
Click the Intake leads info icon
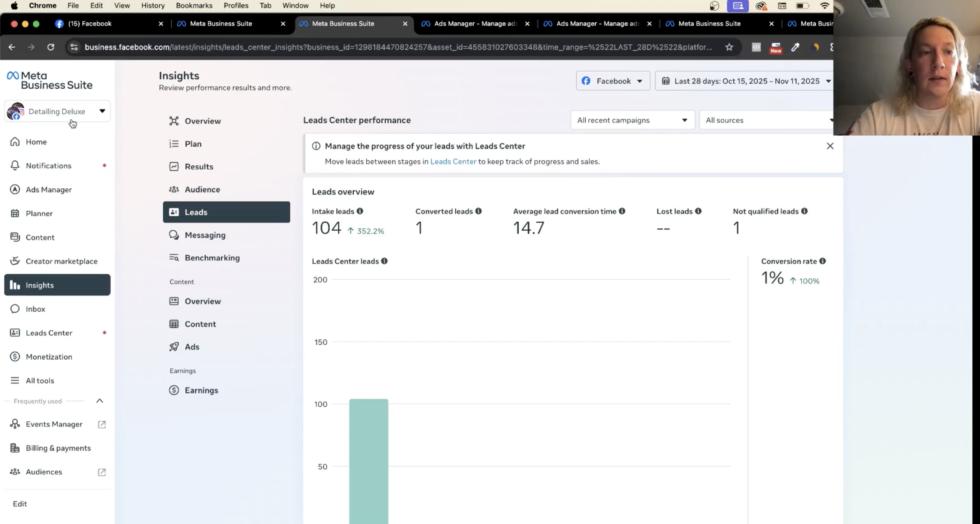point(360,211)
